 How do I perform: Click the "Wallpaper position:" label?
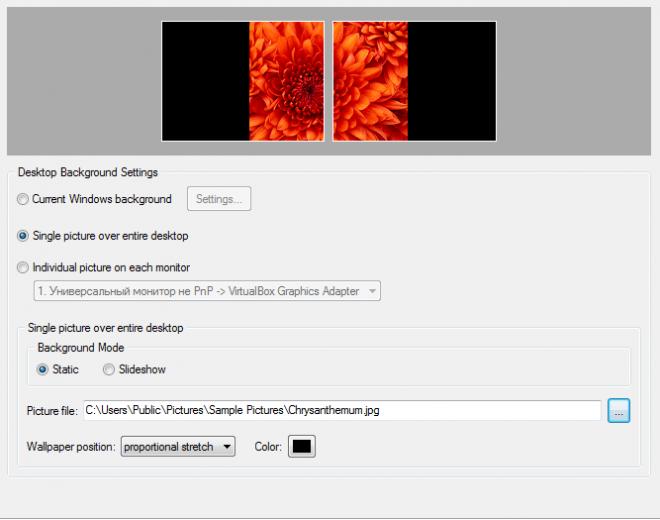[72, 447]
